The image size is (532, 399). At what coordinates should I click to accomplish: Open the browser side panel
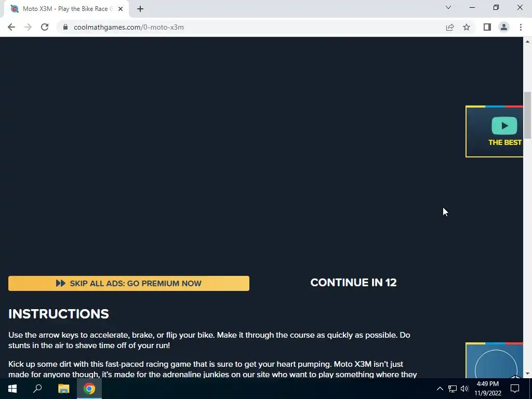click(x=487, y=27)
